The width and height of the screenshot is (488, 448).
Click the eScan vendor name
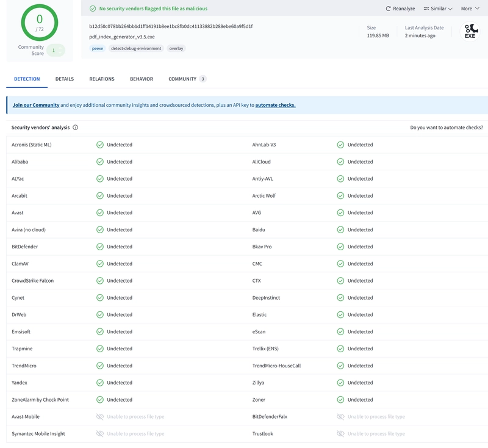(x=259, y=331)
